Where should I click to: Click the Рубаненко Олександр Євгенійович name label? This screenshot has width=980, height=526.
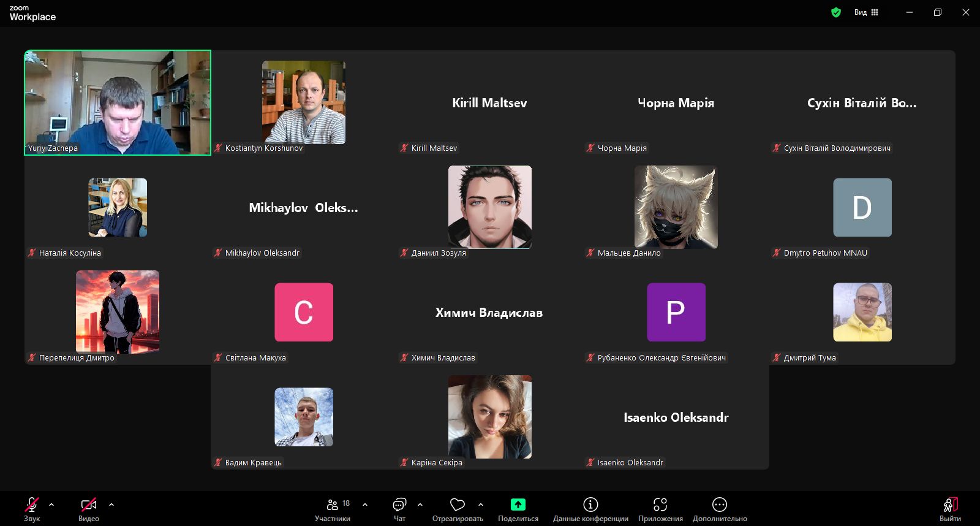(661, 357)
